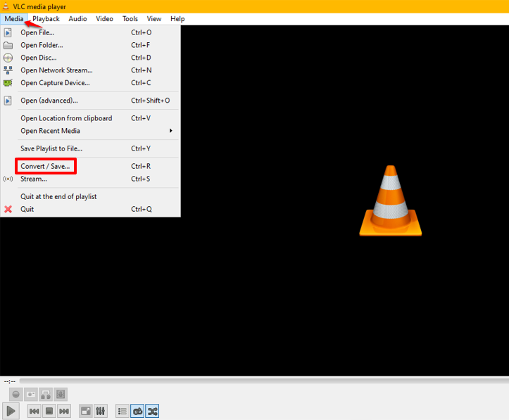The image size is (509, 420).
Task: Choose Open Folder... menu entry
Action: point(91,45)
